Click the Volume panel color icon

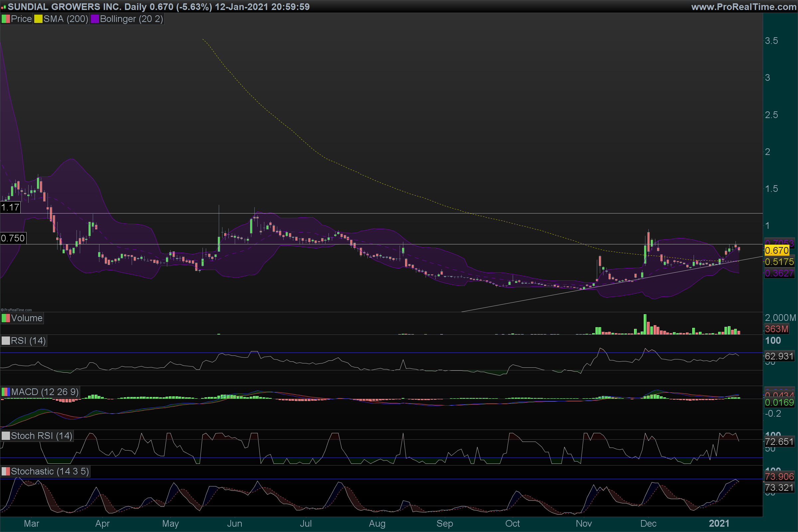[6, 318]
